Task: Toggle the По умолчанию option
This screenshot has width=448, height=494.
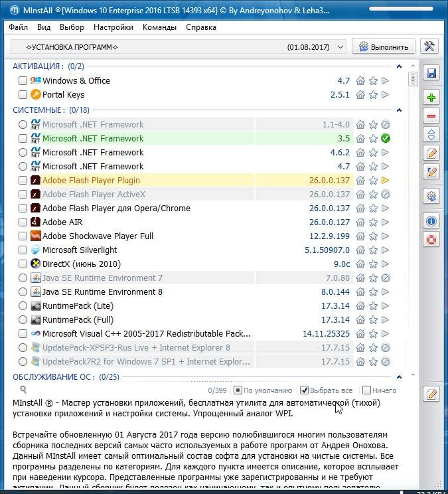Action: tap(238, 390)
